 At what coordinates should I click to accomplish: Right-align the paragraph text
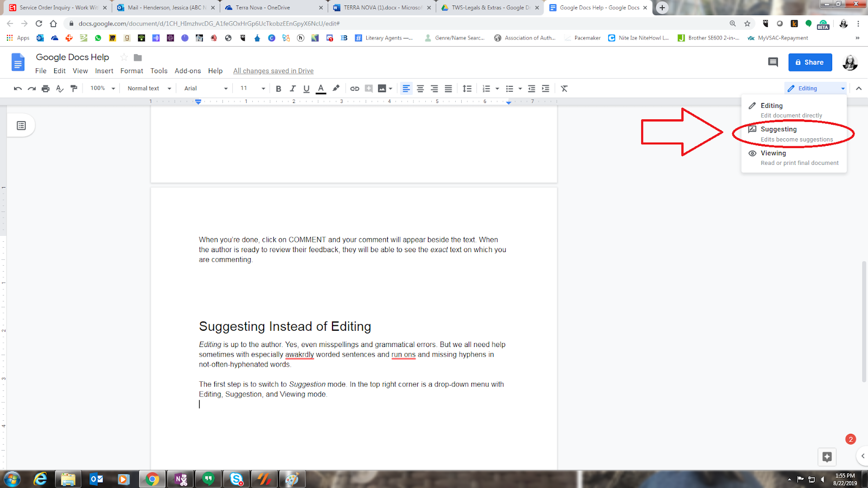tap(435, 88)
